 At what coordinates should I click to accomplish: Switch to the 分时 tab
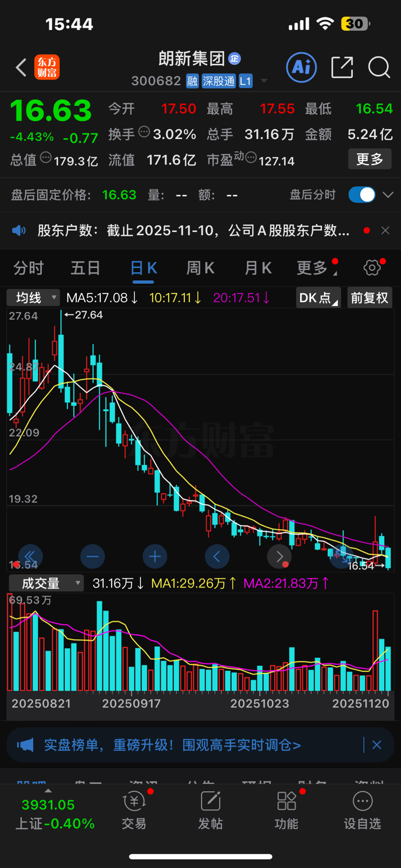[29, 268]
